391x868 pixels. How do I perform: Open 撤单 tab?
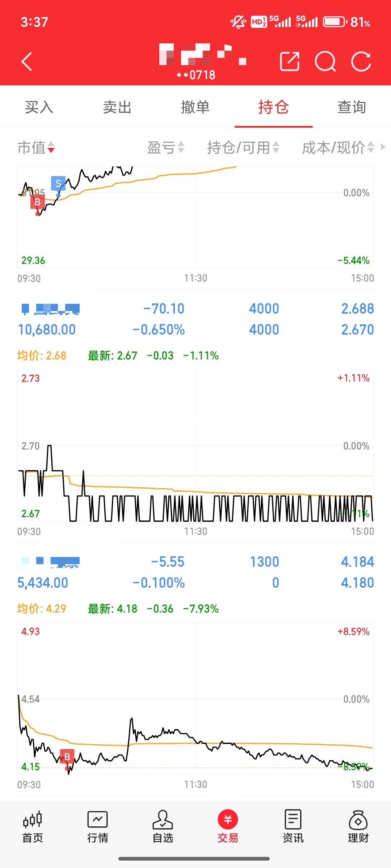(x=195, y=107)
